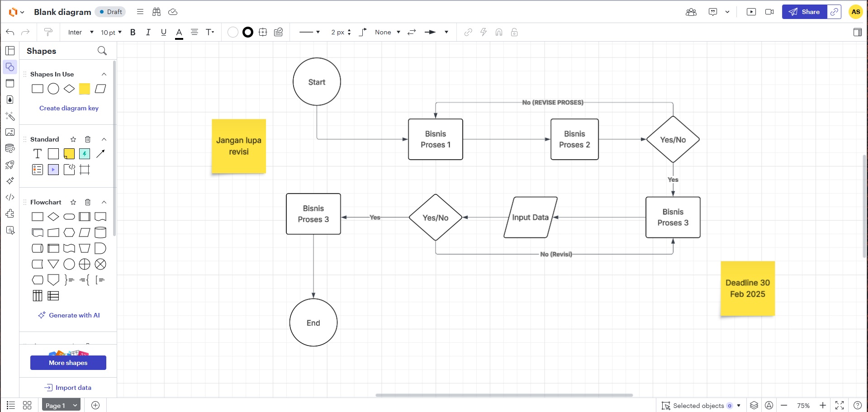Open the end arrow style dropdown

(x=436, y=32)
